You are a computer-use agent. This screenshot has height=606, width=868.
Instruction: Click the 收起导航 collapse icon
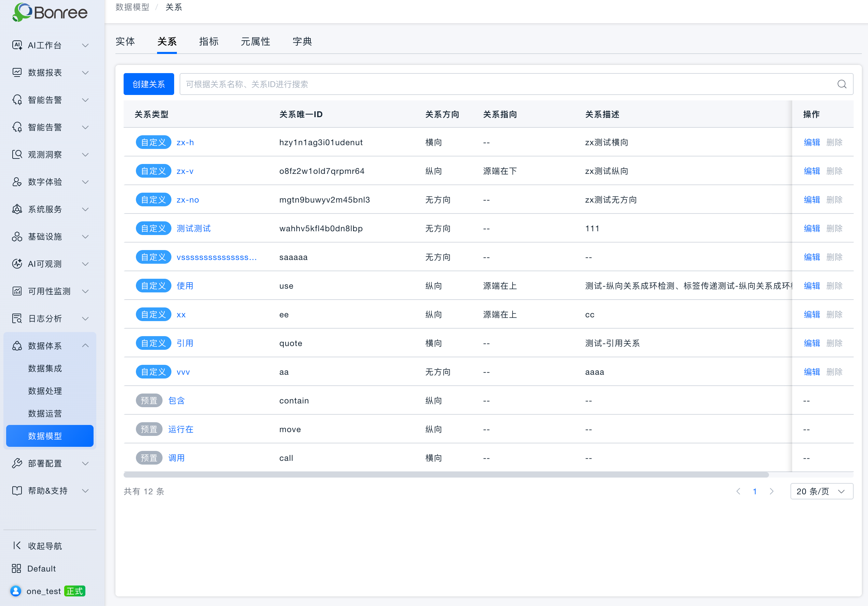pyautogui.click(x=17, y=546)
